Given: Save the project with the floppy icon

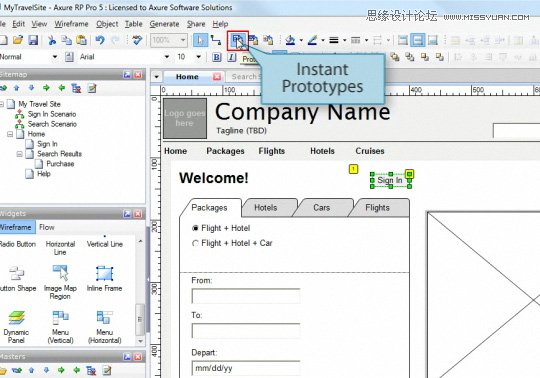Looking at the screenshot, I should [x=33, y=40].
